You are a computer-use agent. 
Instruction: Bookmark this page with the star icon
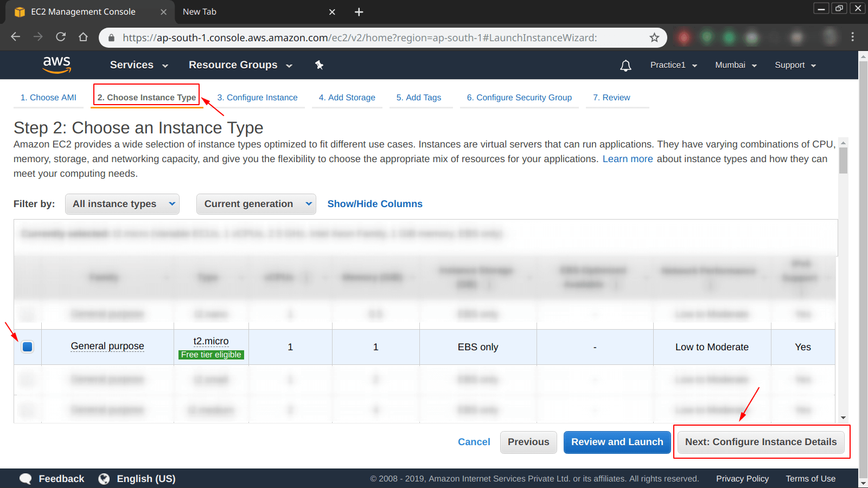[x=654, y=37]
